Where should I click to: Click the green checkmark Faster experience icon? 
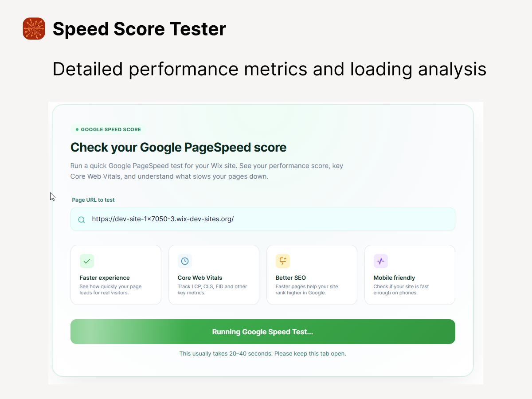coord(87,261)
